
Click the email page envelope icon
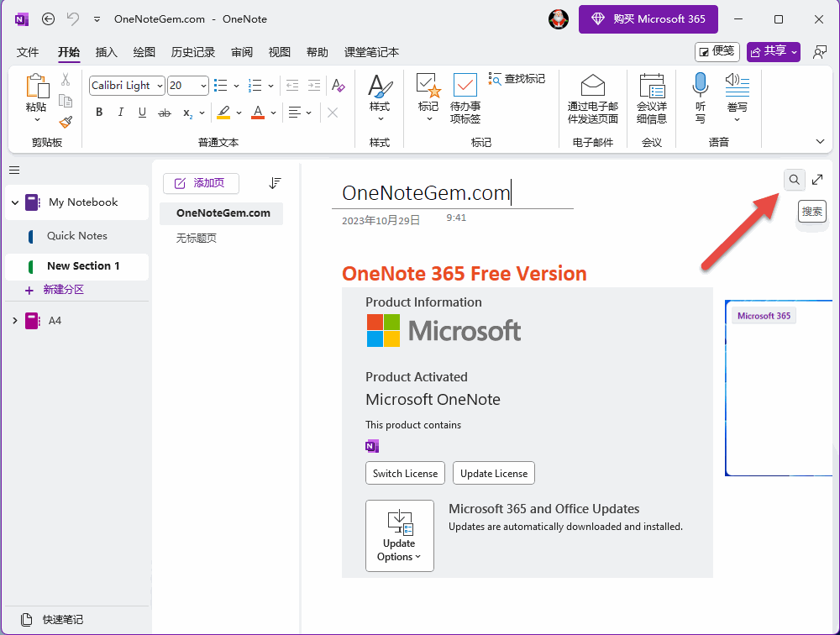click(x=593, y=86)
